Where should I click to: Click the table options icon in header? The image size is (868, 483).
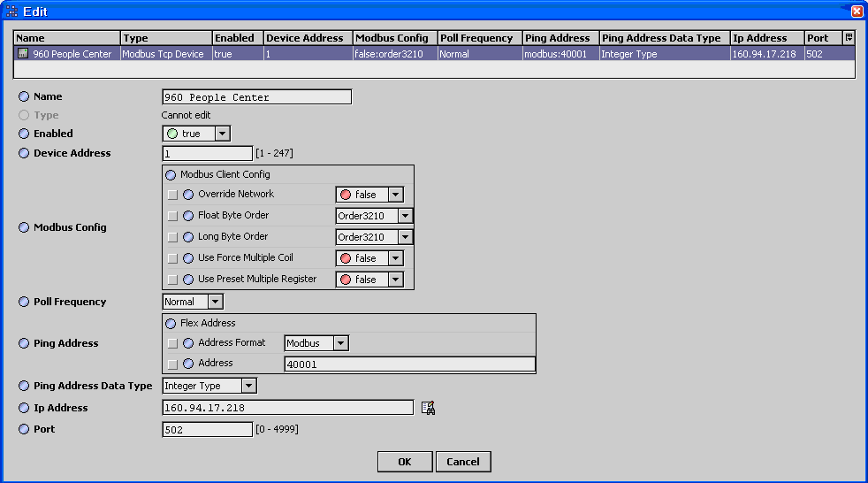pos(849,38)
